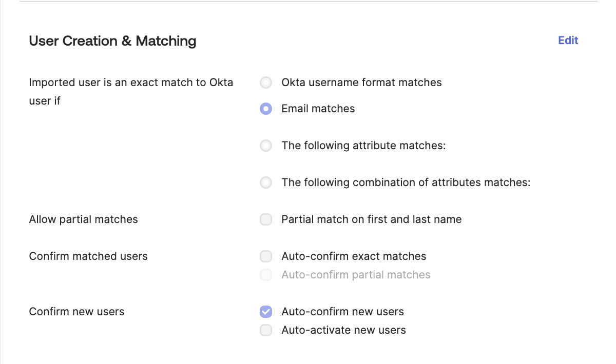Open the Edit link for User Creation

(568, 41)
